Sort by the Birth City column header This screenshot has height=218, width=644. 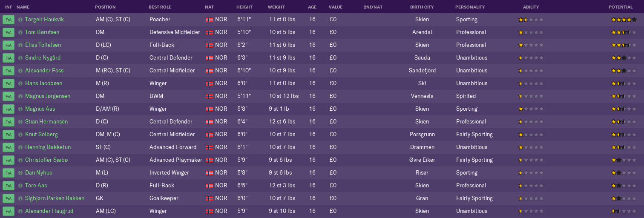tap(422, 7)
